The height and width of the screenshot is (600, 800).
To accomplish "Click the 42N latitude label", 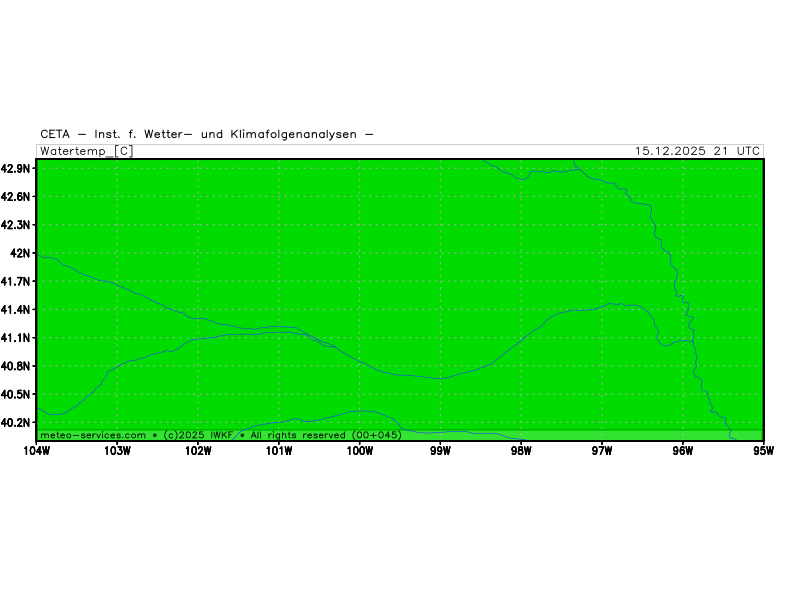I will point(20,254).
